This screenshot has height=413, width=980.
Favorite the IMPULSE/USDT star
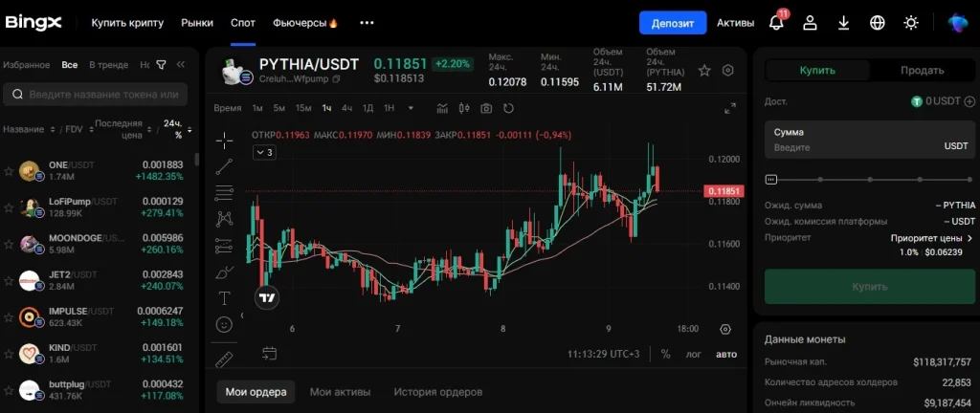(x=9, y=317)
